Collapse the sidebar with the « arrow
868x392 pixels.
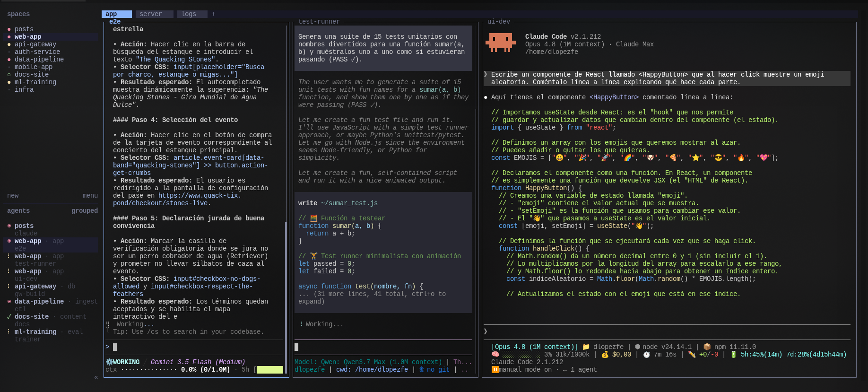(96, 377)
